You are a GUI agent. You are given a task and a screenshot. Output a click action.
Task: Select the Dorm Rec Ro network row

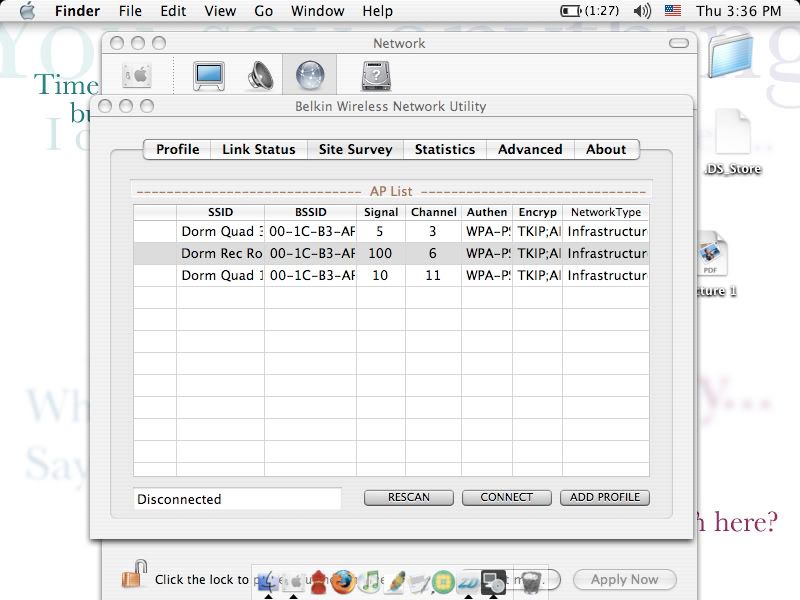[391, 254]
